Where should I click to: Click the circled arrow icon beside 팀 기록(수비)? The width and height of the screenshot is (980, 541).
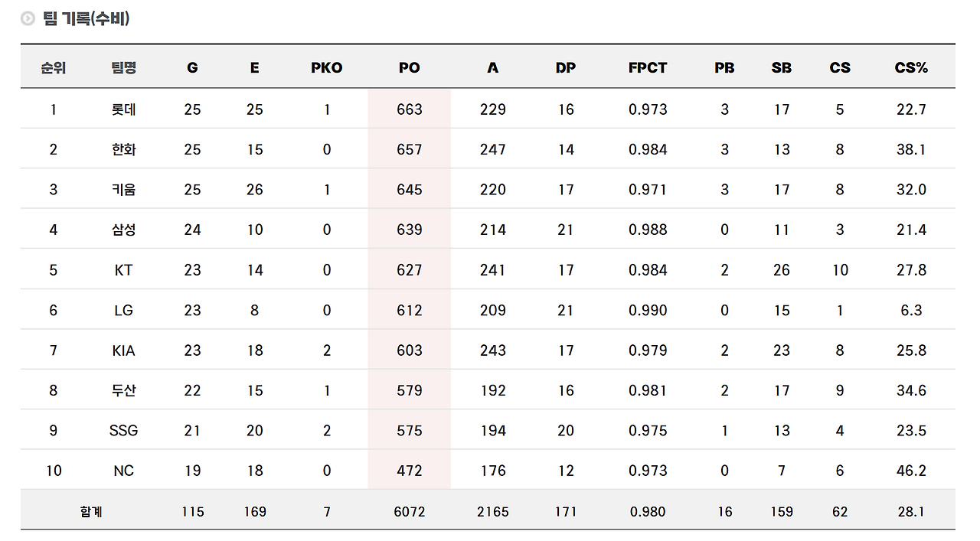[x=28, y=19]
